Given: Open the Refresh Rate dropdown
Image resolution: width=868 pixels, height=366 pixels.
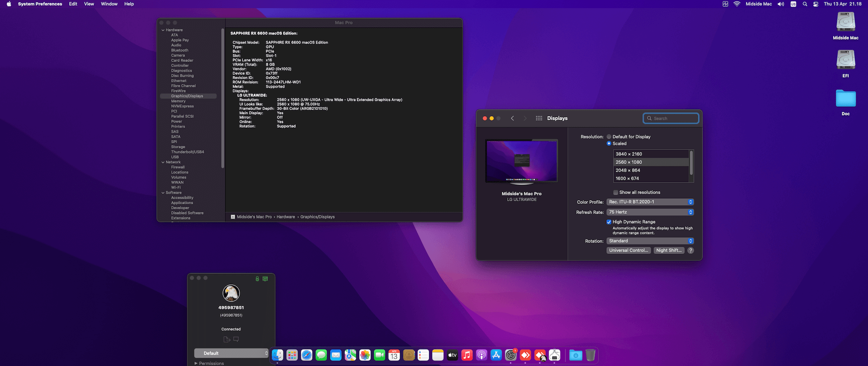Looking at the screenshot, I should [650, 212].
